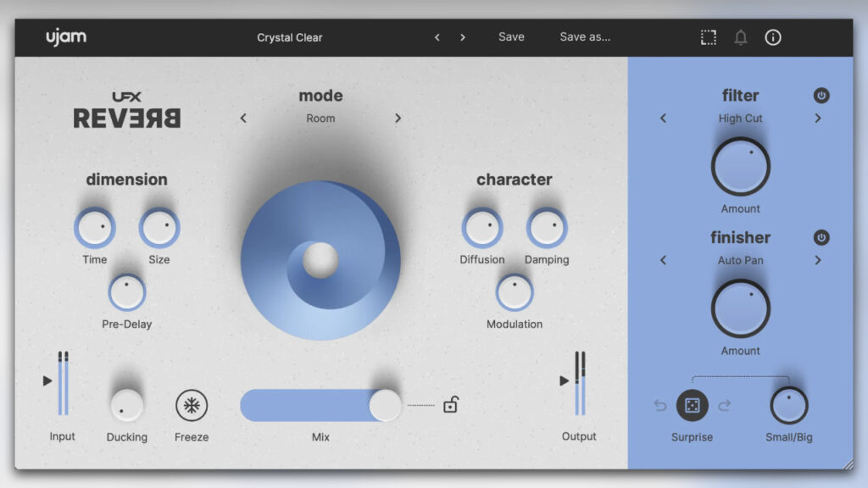The image size is (868, 488).
Task: Click the next preset arrow in header
Action: tap(463, 36)
